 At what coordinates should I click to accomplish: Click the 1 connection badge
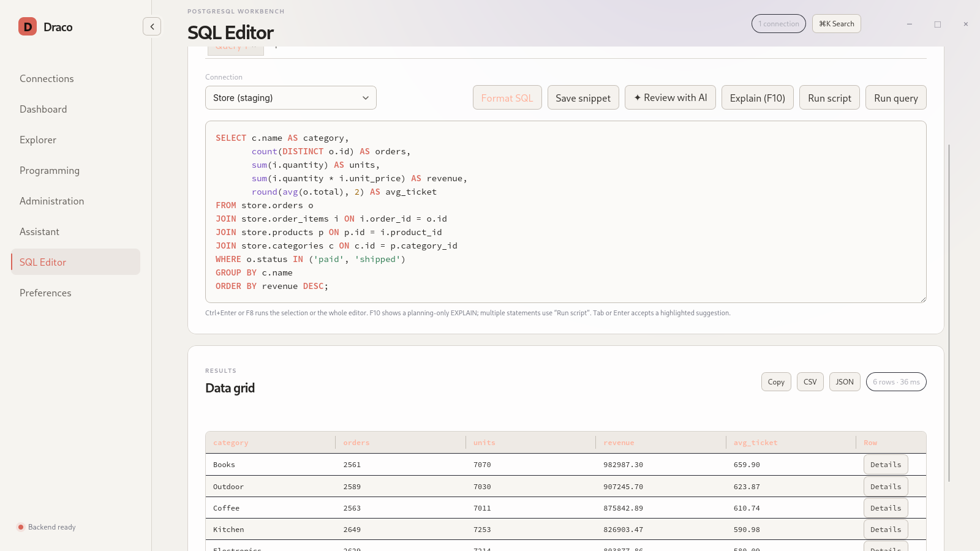coord(778,24)
